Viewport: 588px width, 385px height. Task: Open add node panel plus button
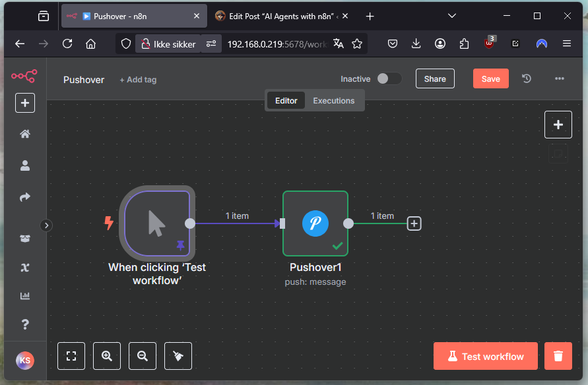(558, 125)
